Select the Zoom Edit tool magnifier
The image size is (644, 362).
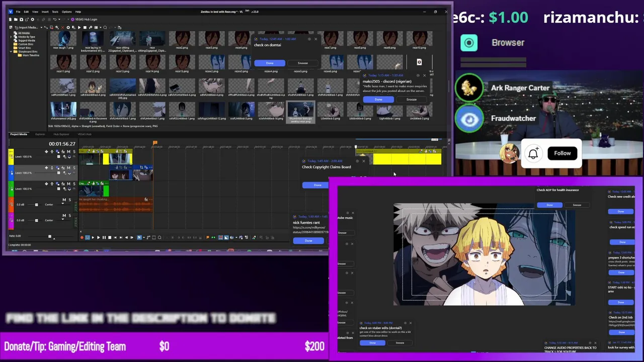(159, 237)
